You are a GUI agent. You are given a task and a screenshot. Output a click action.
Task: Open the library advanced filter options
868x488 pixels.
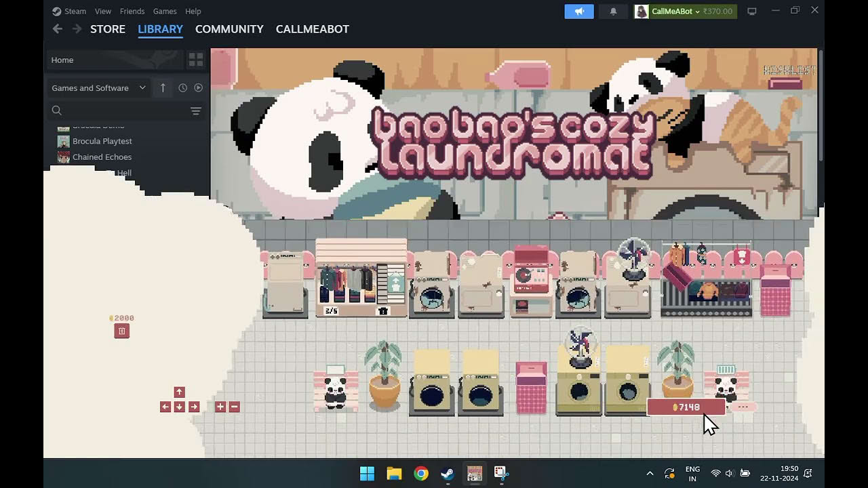pyautogui.click(x=196, y=110)
